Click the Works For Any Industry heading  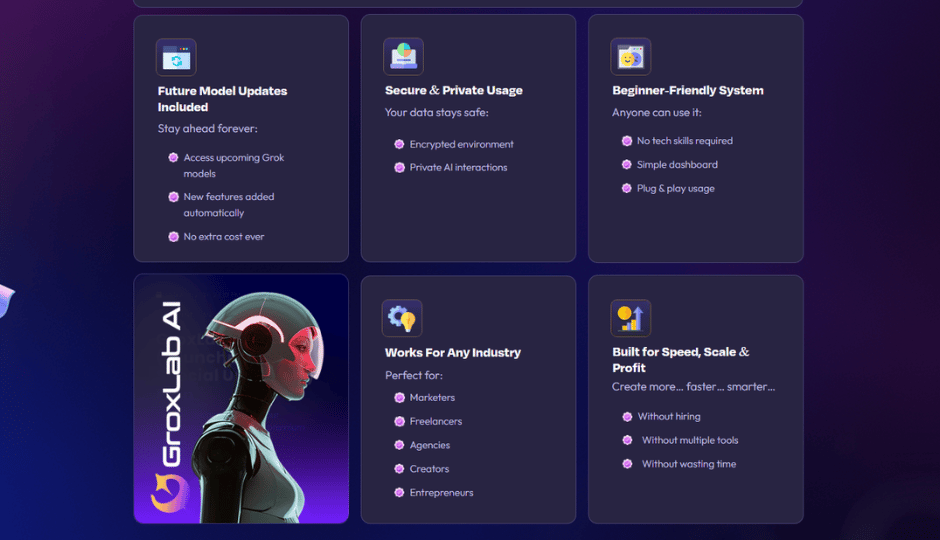[453, 352]
